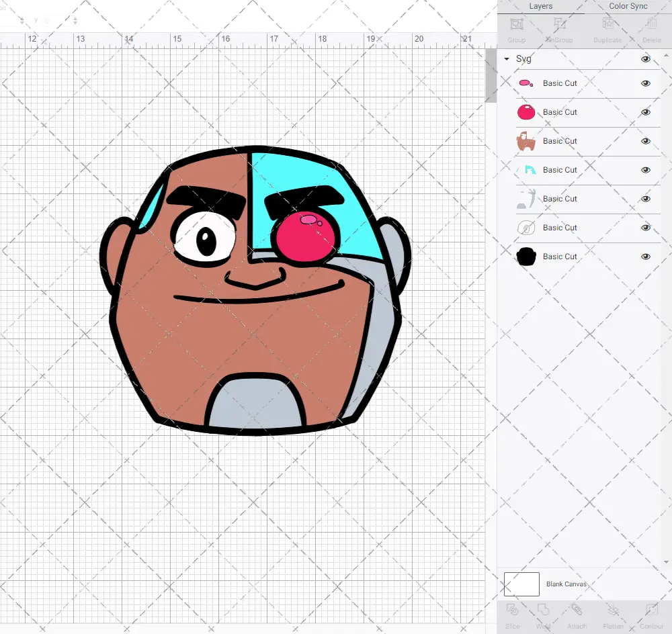Hide the entire Svg group
This screenshot has width=672, height=634.
[x=646, y=59]
